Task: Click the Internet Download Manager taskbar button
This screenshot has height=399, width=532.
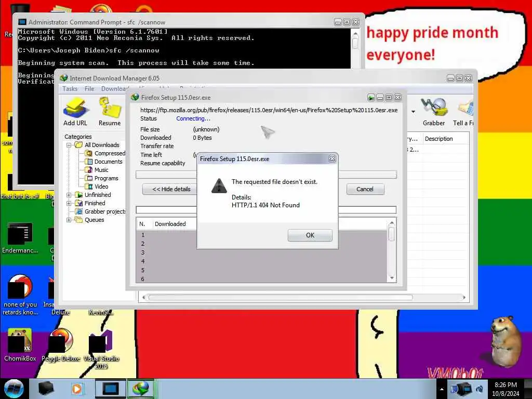Action: [141, 389]
